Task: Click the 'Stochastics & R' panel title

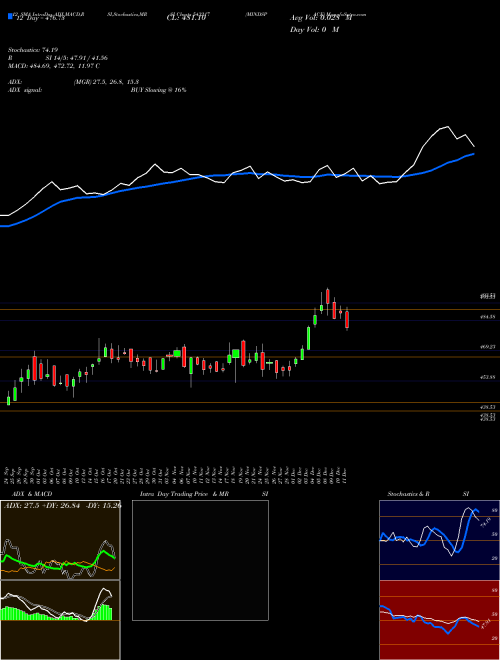Action: click(x=408, y=494)
